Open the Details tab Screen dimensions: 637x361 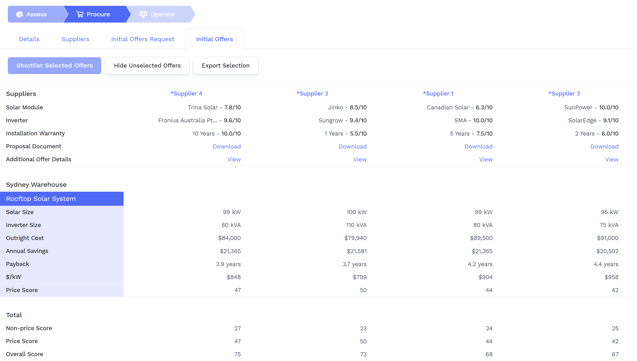[29, 39]
